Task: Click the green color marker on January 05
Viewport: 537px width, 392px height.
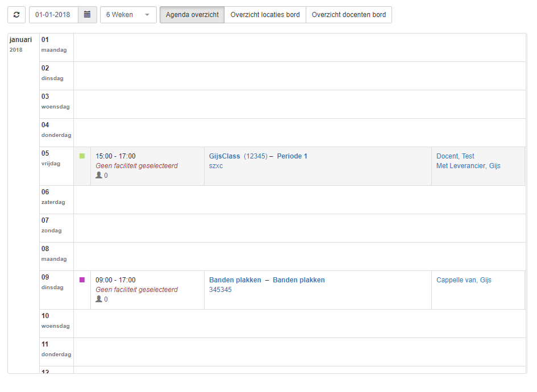Action: 82,156
